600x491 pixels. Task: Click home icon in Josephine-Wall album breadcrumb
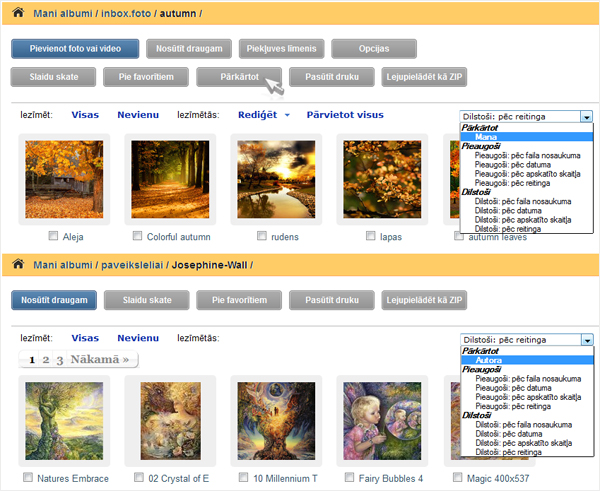(x=18, y=264)
